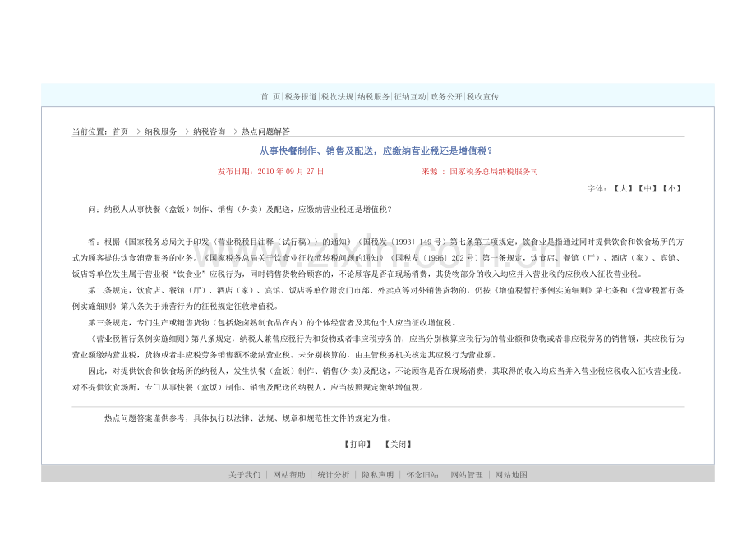The height and width of the screenshot is (535, 756).
Task: Navigate to 政务公开 in top menu
Action: [x=446, y=97]
